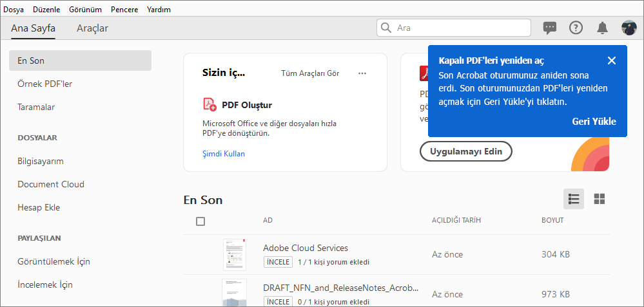Select En Son in the sidebar
The height and width of the screenshot is (307, 644).
(x=80, y=60)
